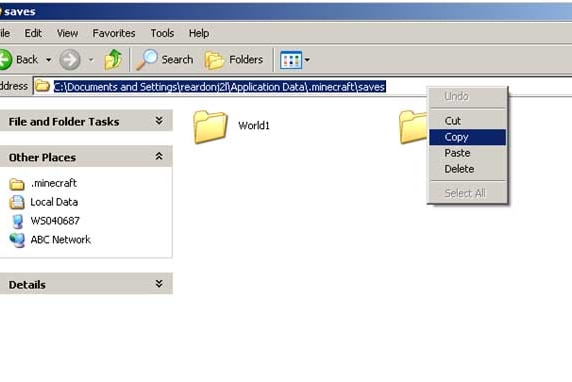Screen dimensions: 572x382
Task: Expand File and Folder Tasks panel
Action: pyautogui.click(x=159, y=120)
